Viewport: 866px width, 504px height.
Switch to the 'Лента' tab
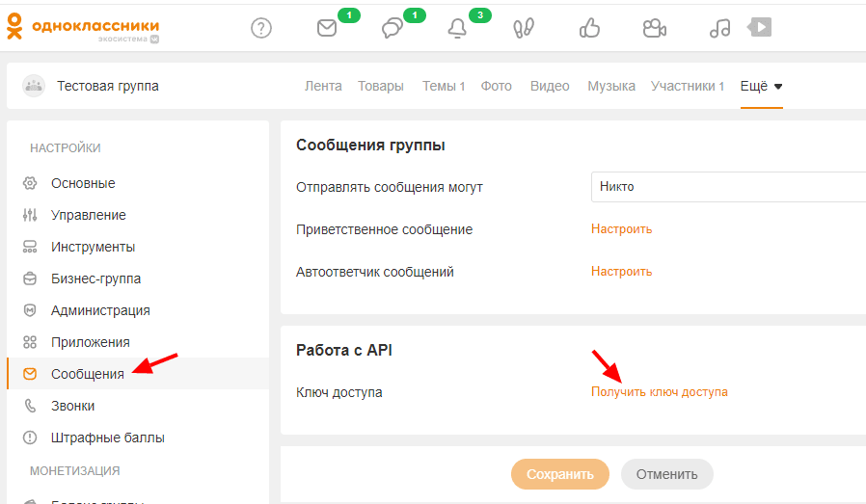pyautogui.click(x=323, y=86)
